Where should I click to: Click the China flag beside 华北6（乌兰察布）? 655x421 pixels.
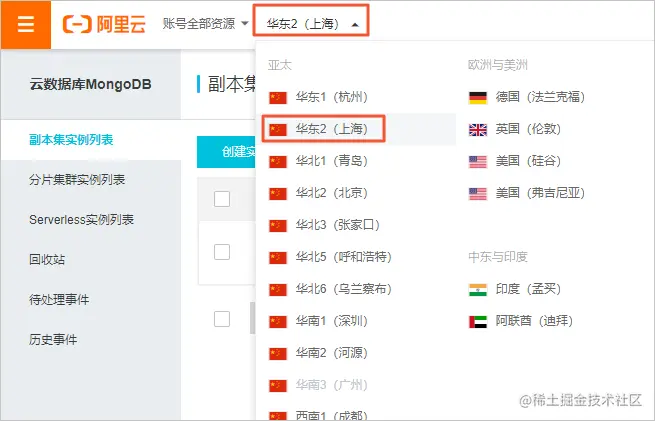pos(278,290)
